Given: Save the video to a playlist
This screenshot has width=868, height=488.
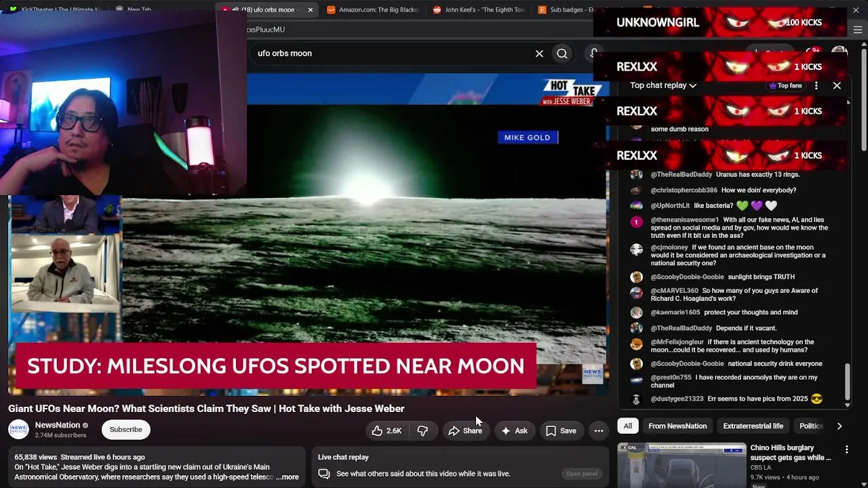Looking at the screenshot, I should click(x=561, y=430).
